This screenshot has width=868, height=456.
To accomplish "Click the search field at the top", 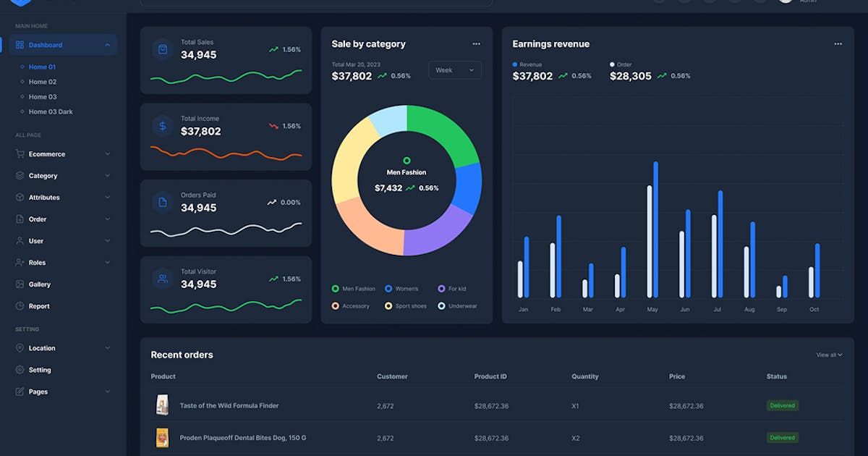I will coord(316,2).
